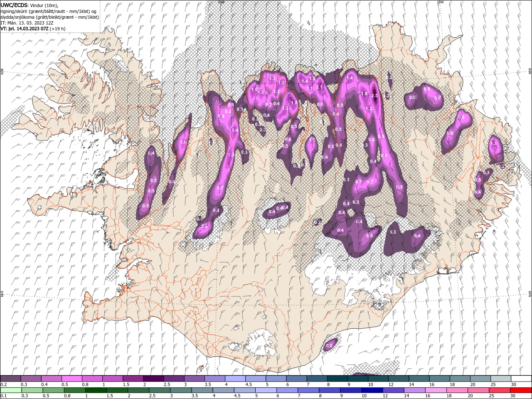Pick the 0.2–0.3 swatch in upper legend row

(10, 379)
